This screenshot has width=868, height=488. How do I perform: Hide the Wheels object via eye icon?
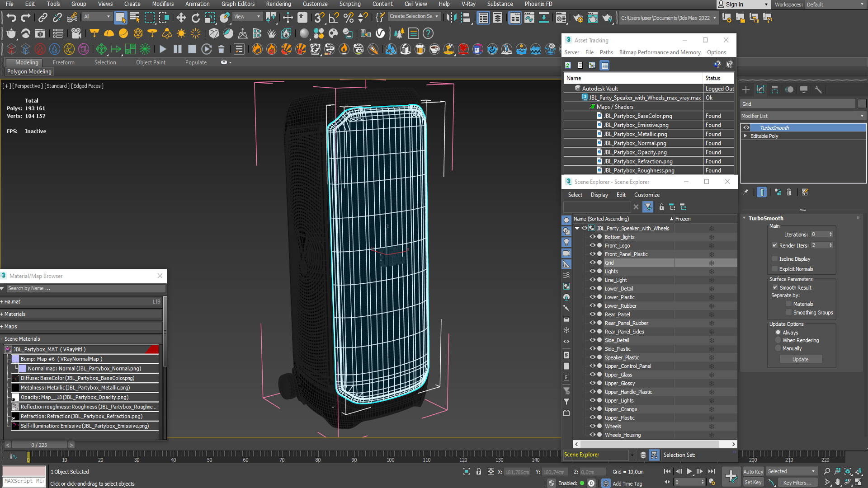tap(592, 426)
